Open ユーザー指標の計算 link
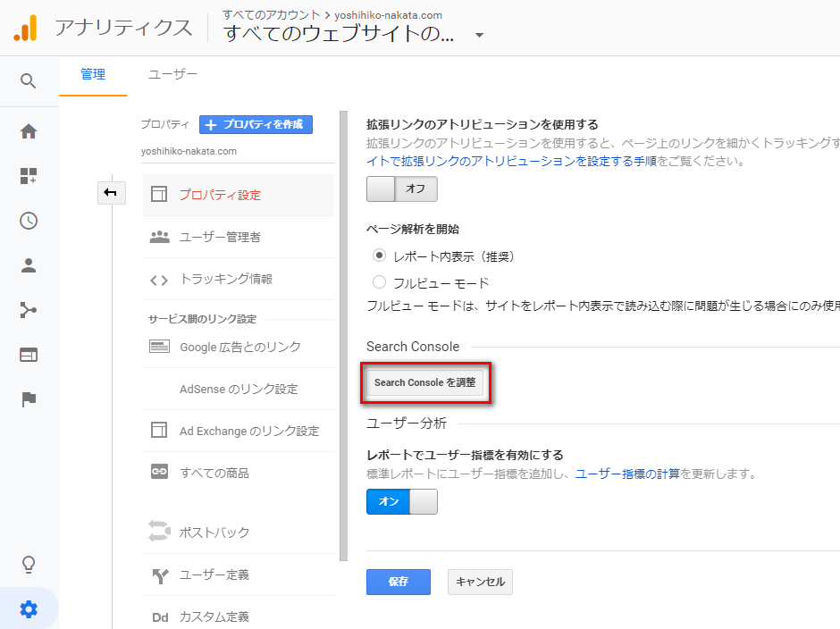This screenshot has height=629, width=840. tap(627, 474)
